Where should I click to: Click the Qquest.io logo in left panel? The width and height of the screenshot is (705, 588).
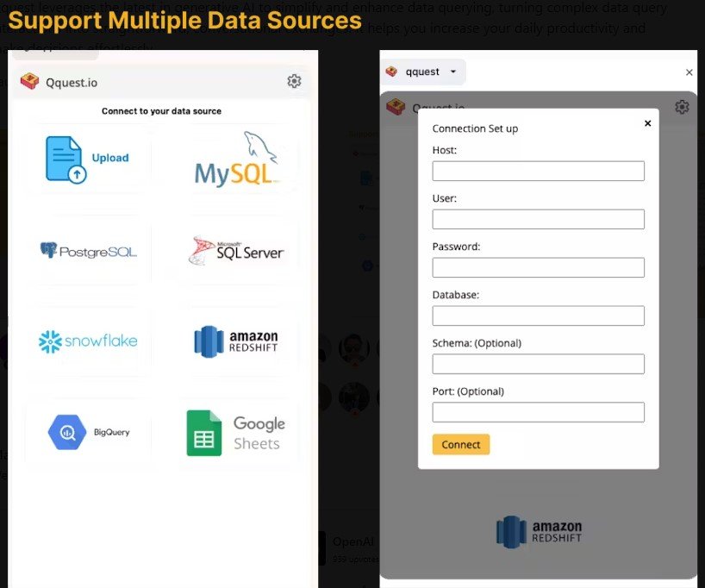click(29, 81)
